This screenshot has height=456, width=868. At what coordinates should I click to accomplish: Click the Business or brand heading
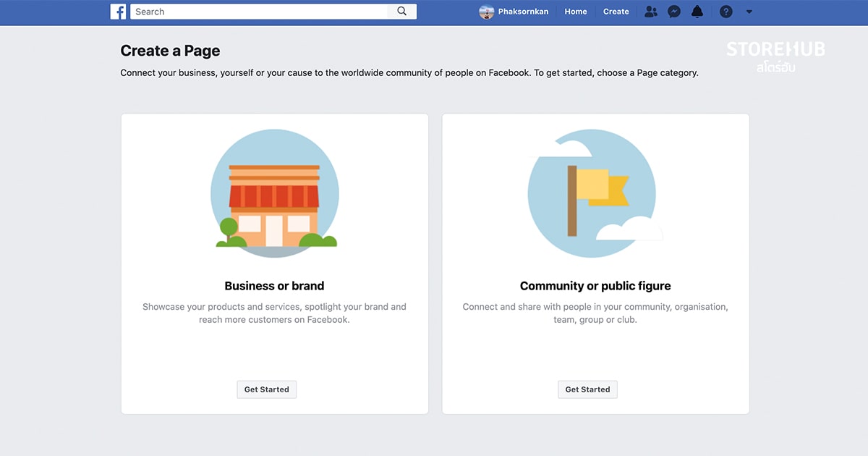(x=275, y=285)
